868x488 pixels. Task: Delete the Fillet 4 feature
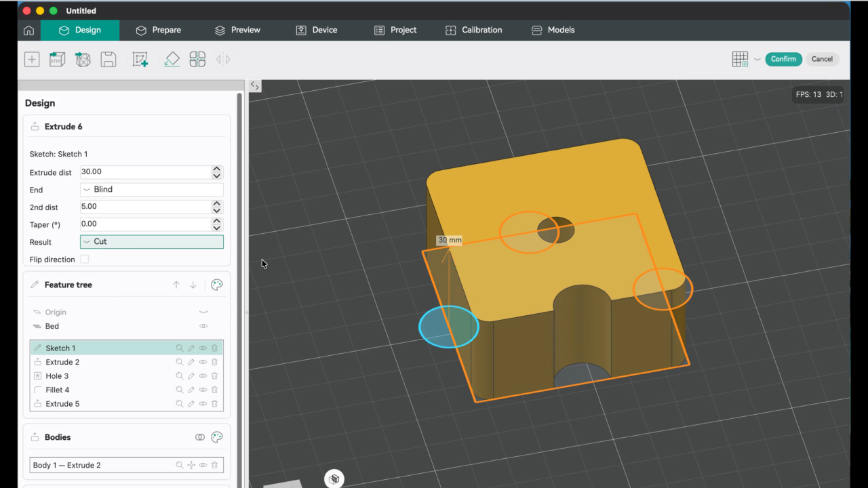214,390
